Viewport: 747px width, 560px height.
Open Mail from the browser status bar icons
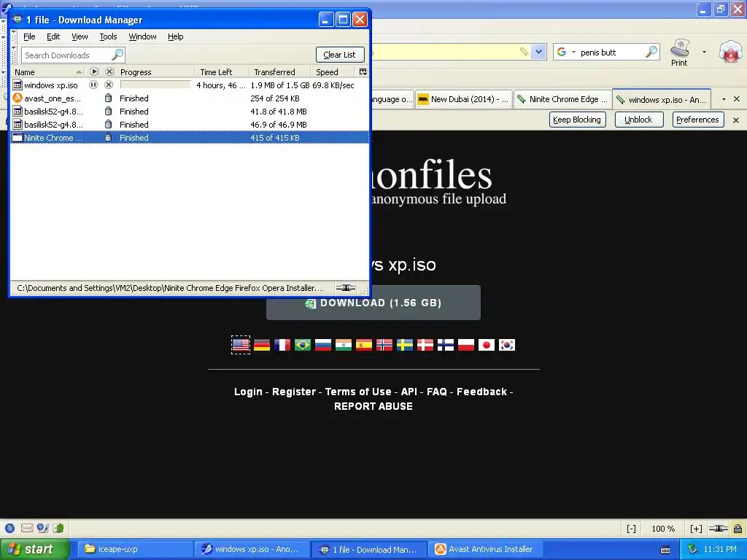click(x=27, y=528)
